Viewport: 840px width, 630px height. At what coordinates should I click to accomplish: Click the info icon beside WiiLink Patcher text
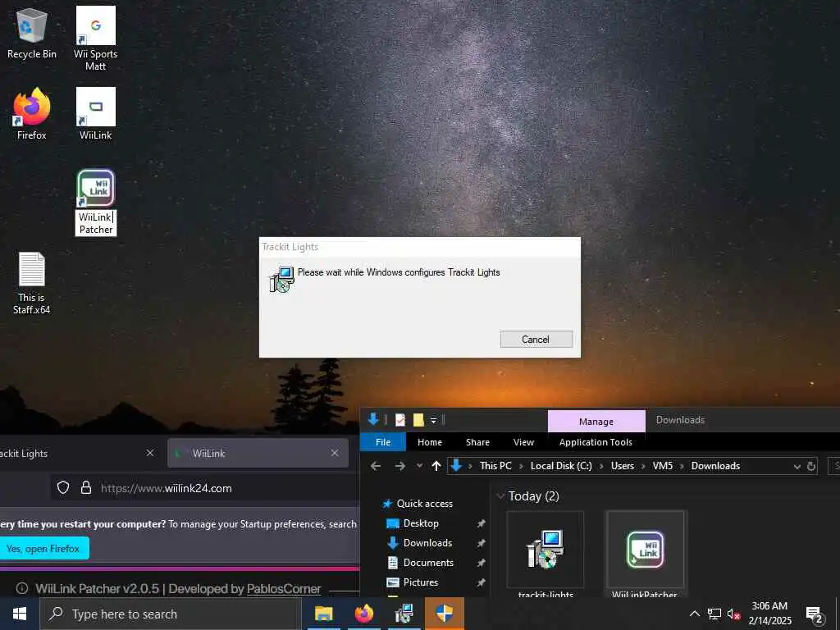(x=22, y=588)
